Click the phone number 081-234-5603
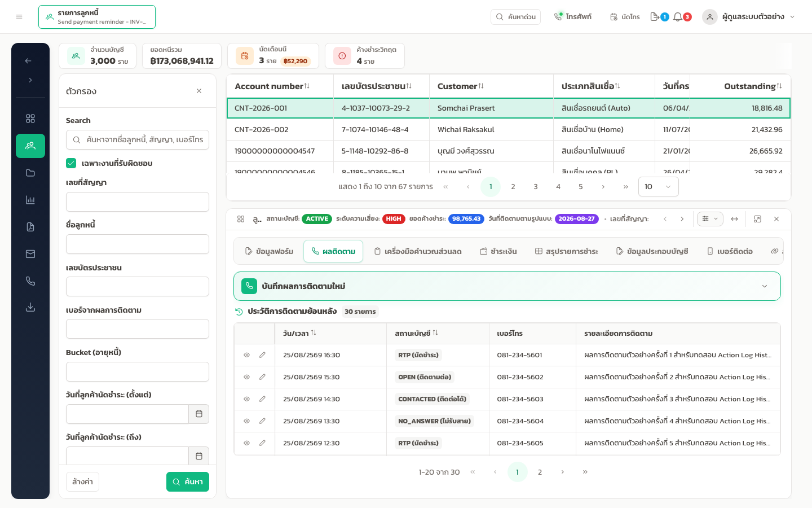The image size is (812, 508). [520, 399]
